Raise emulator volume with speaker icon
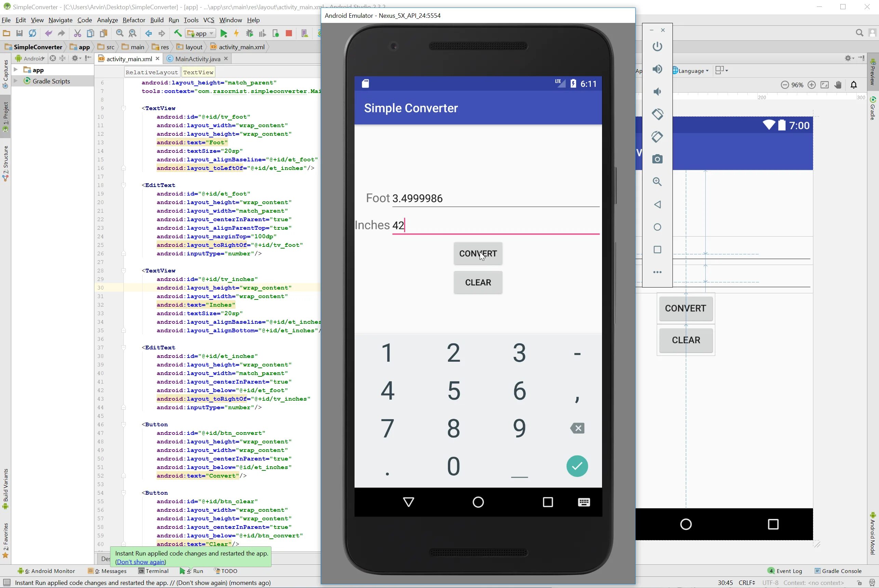 [x=657, y=69]
